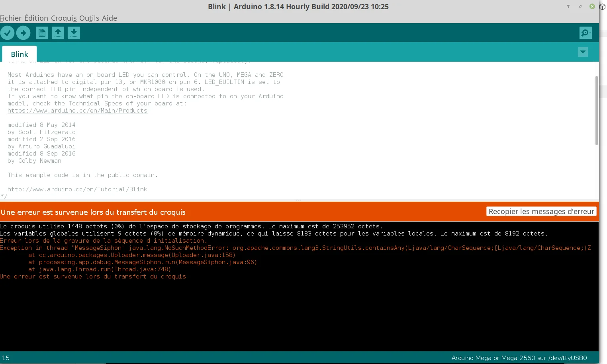
Task: Click console line 'Le croquis utilise 1448 octets'
Action: (x=191, y=226)
